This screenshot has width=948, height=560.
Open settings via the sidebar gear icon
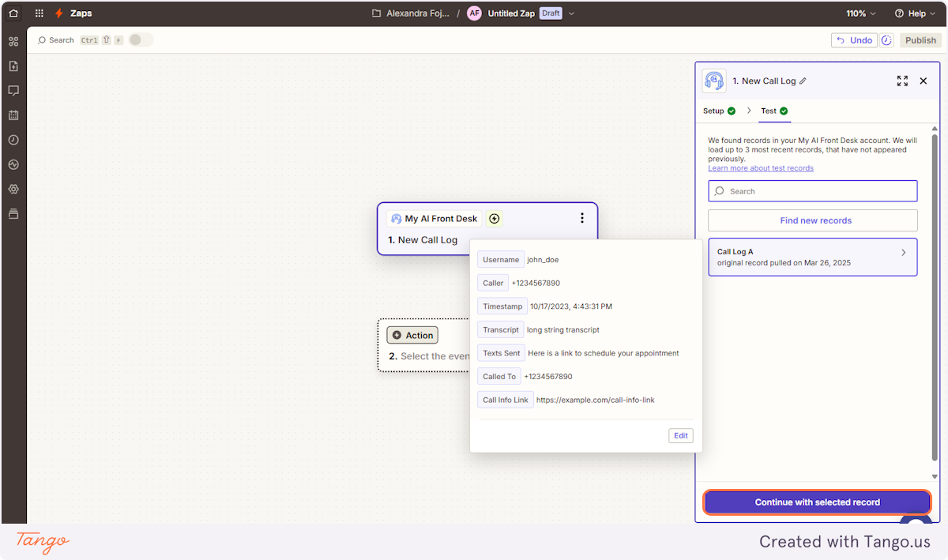[x=13, y=189]
